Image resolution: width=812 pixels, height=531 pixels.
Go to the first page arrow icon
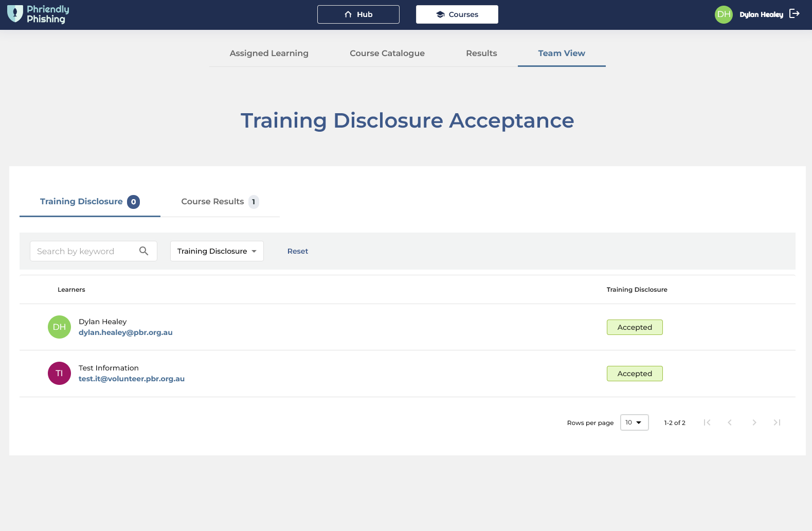(707, 422)
